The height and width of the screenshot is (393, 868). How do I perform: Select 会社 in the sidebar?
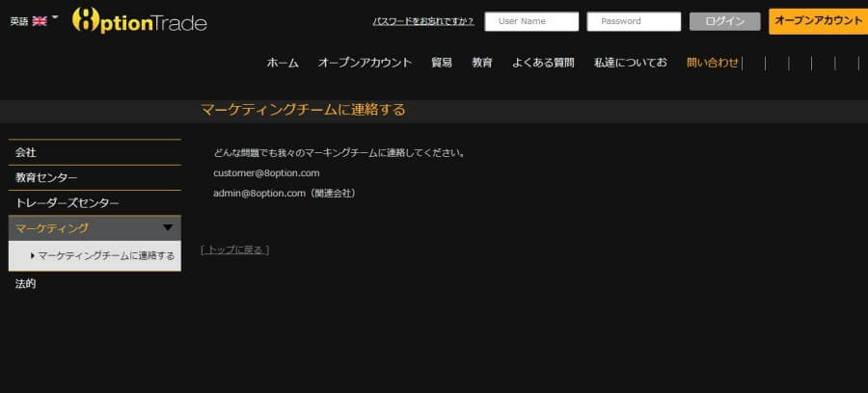point(95,152)
